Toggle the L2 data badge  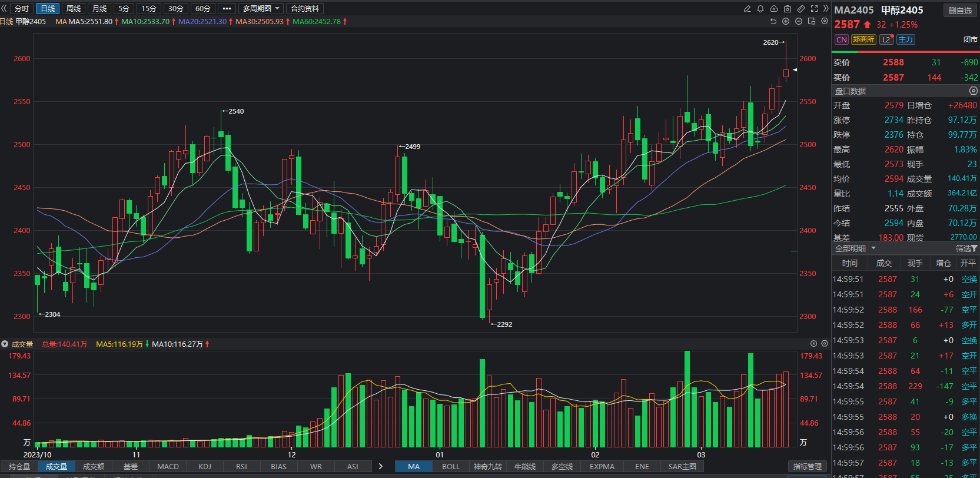click(886, 39)
